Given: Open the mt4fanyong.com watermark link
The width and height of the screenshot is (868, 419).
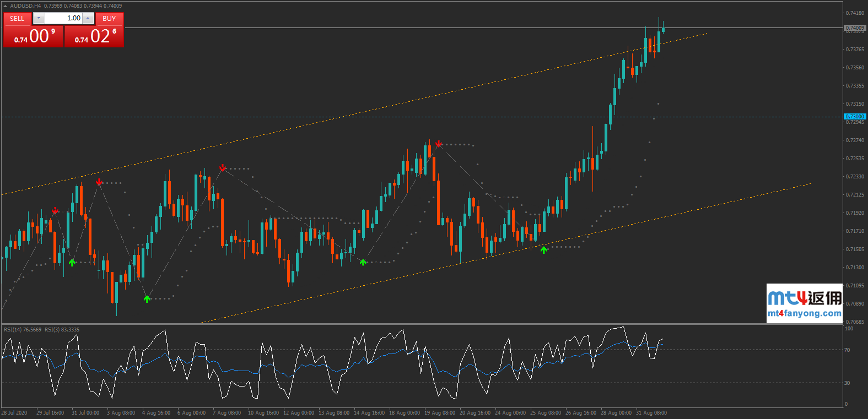Looking at the screenshot, I should click(x=804, y=313).
